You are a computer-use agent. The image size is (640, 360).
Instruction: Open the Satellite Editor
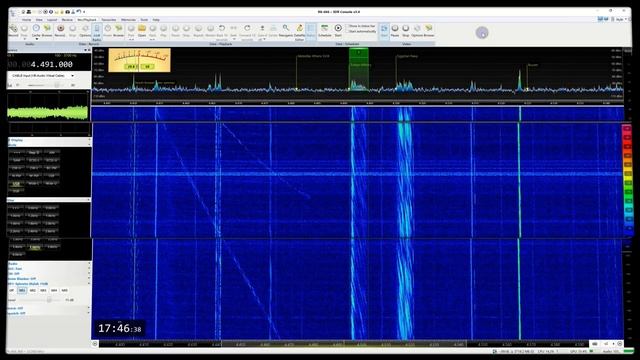pos(300,32)
